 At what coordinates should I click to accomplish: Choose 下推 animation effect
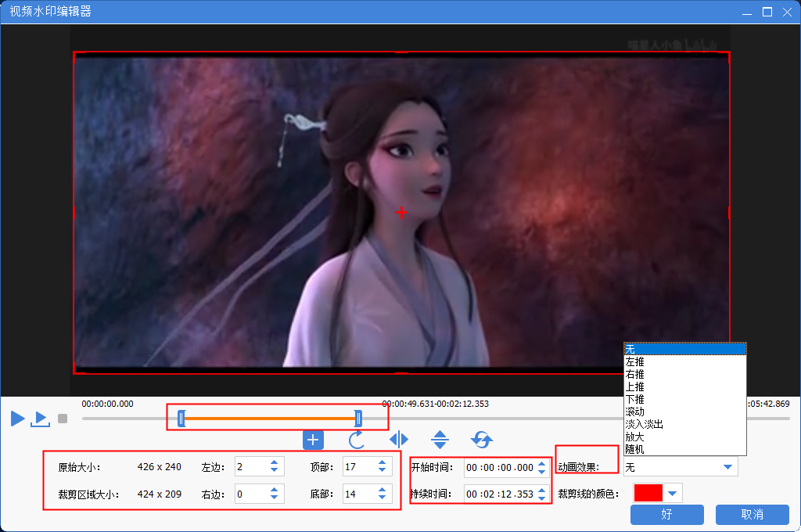(x=685, y=399)
